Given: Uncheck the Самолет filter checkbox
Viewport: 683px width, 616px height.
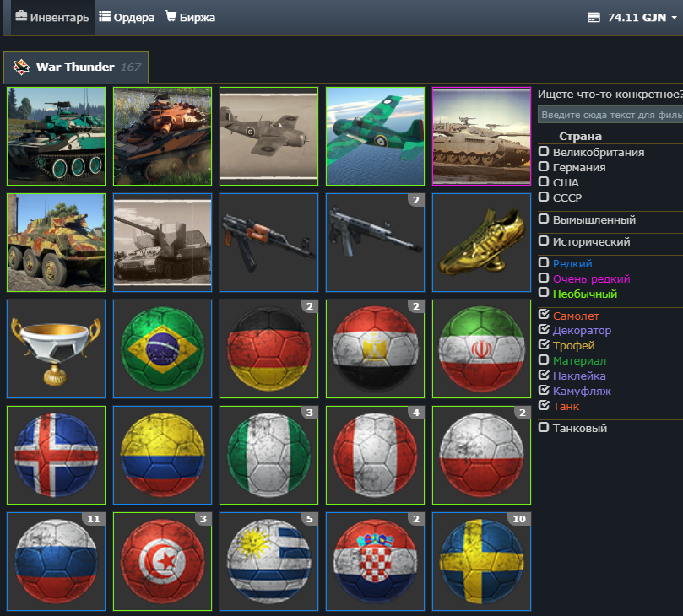Looking at the screenshot, I should coord(545,316).
